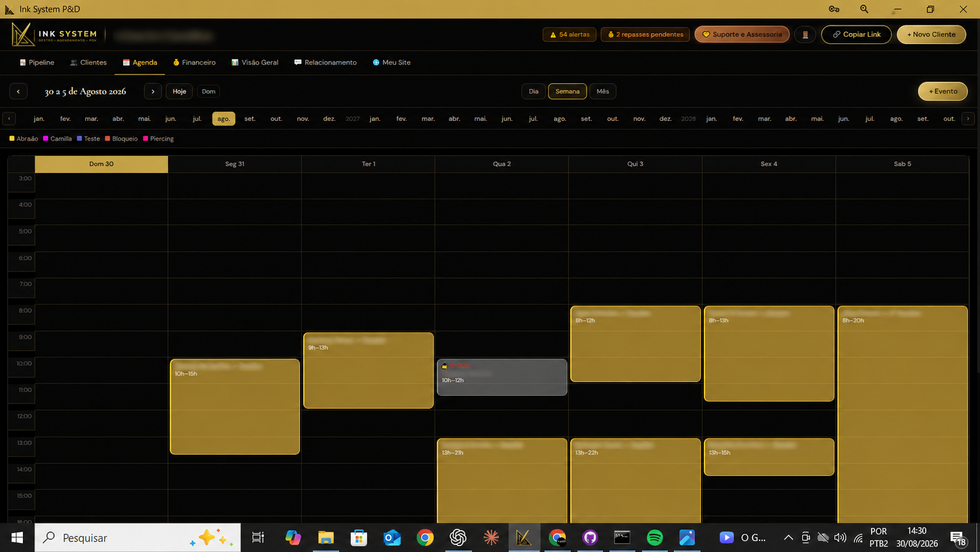The width and height of the screenshot is (980, 552).
Task: Open Spotify from the taskbar
Action: [x=655, y=537]
